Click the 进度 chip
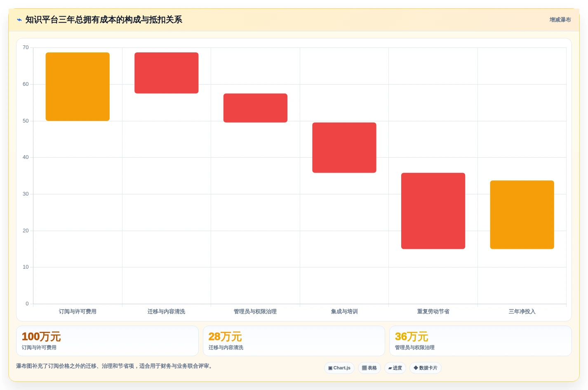588x390 pixels. pyautogui.click(x=395, y=368)
